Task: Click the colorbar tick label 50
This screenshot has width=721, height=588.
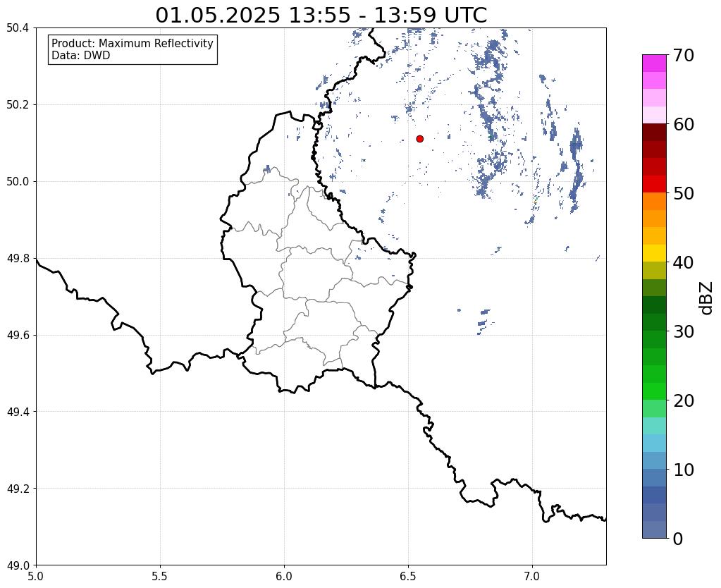Action: (684, 193)
